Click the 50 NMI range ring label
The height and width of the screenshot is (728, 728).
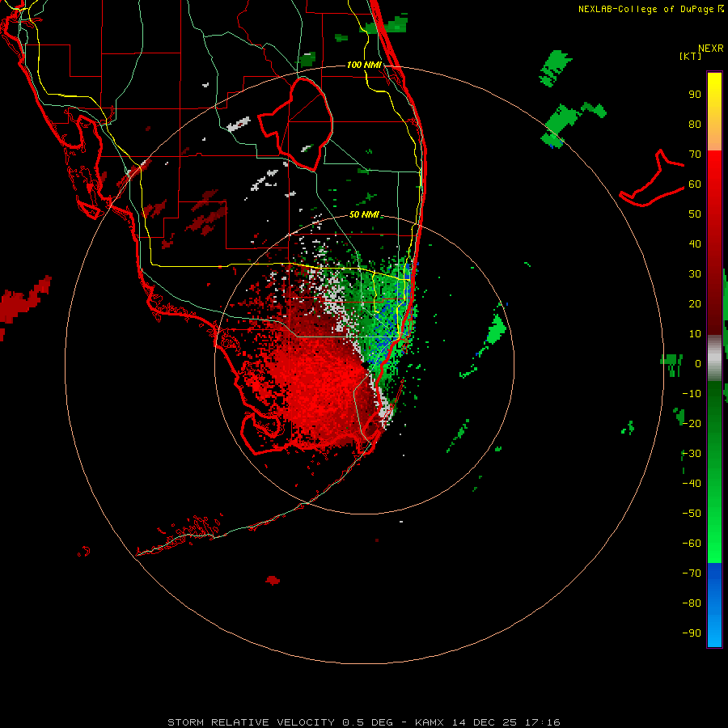coord(364,214)
